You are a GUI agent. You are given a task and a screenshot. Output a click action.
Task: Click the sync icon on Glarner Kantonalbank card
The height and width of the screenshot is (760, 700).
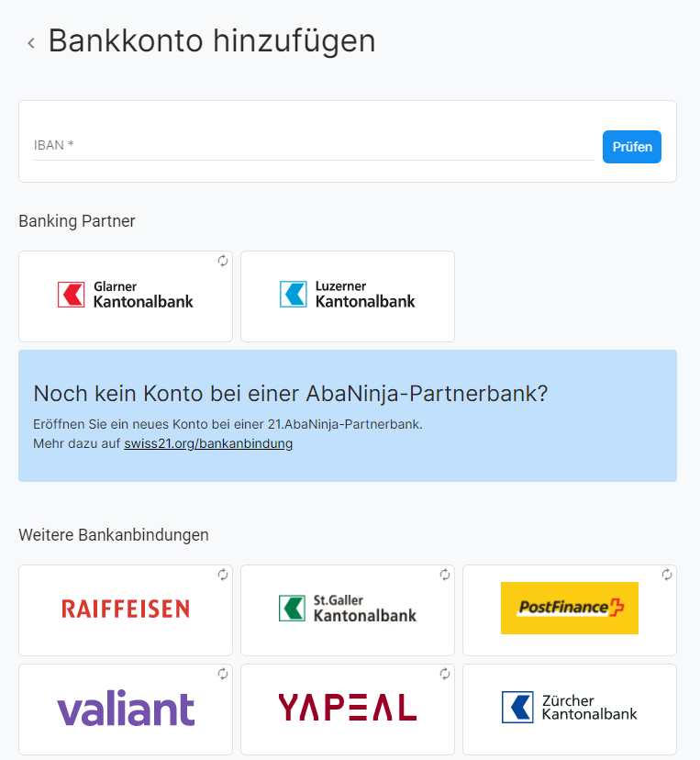[x=222, y=261]
